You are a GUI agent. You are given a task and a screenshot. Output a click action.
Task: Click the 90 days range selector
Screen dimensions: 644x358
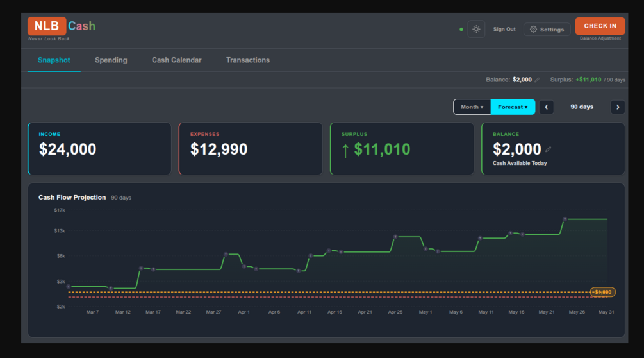582,107
